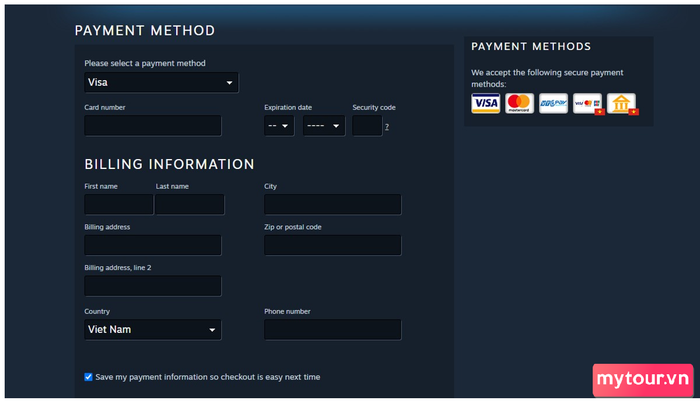The image size is (700, 405).
Task: Click the bank transfer building icon
Action: click(622, 104)
